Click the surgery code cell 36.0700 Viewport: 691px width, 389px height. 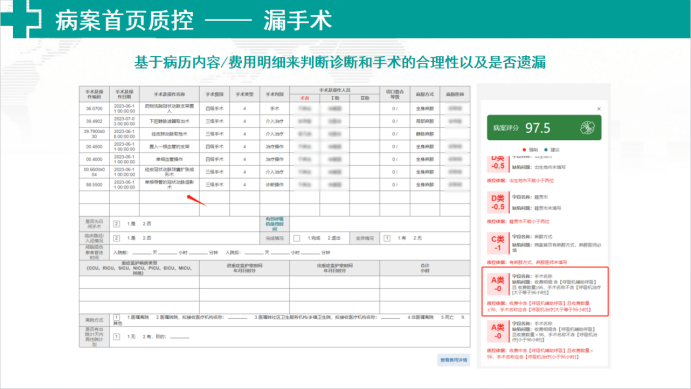coord(94,108)
